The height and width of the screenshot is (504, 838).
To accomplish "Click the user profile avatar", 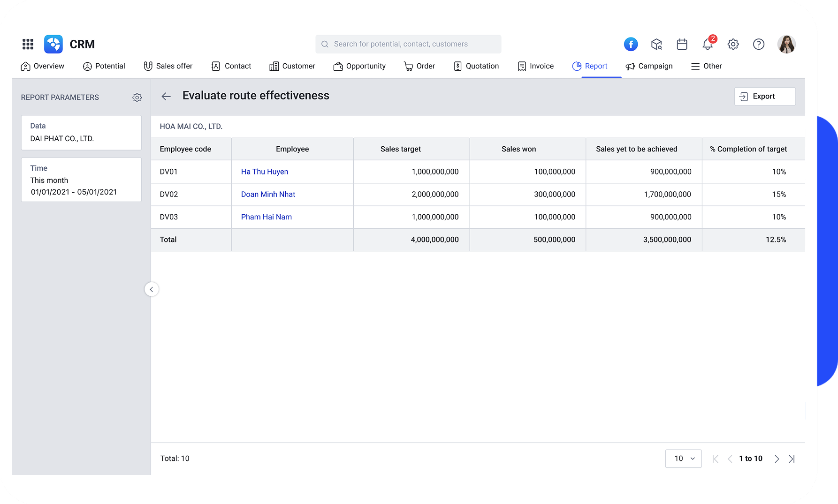I will pyautogui.click(x=786, y=44).
